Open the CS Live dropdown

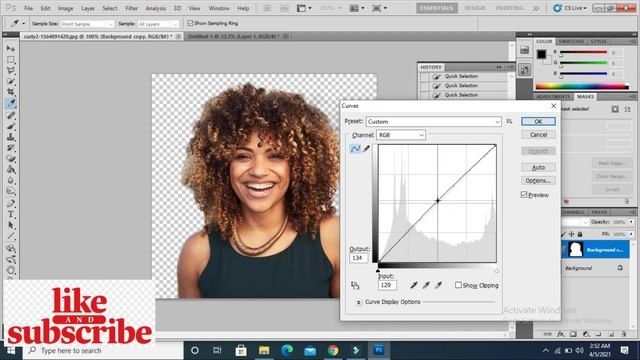click(x=570, y=8)
